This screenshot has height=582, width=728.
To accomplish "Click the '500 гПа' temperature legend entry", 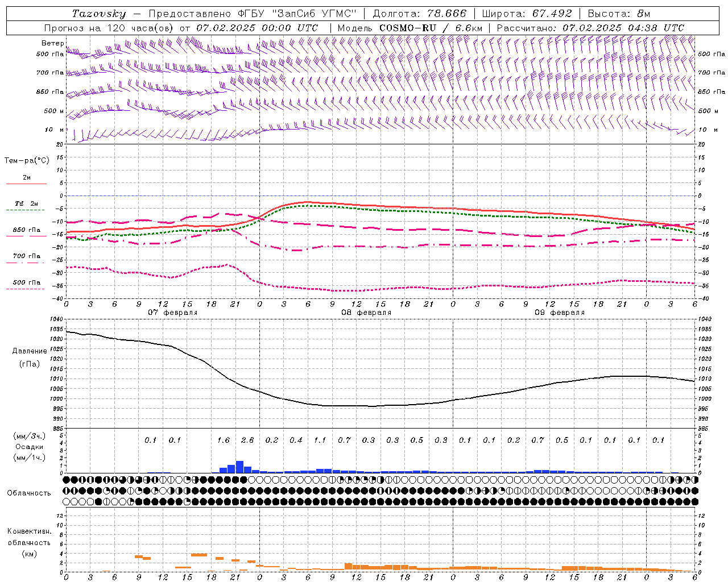I will coord(26,282).
